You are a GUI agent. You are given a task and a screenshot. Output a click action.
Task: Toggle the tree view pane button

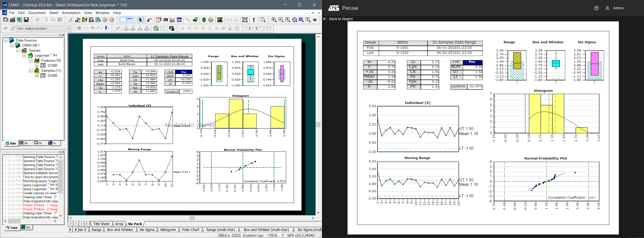point(123,20)
